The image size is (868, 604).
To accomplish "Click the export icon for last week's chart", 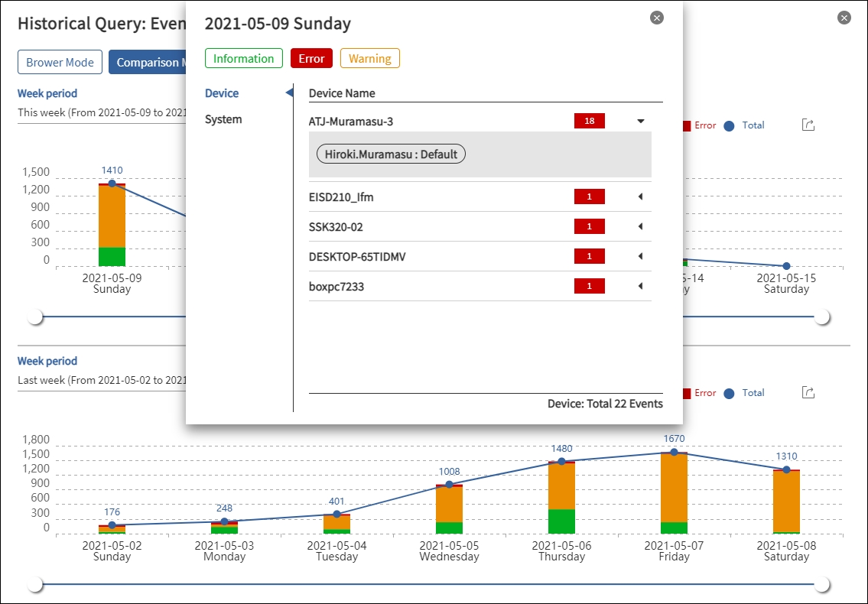I will tap(808, 392).
